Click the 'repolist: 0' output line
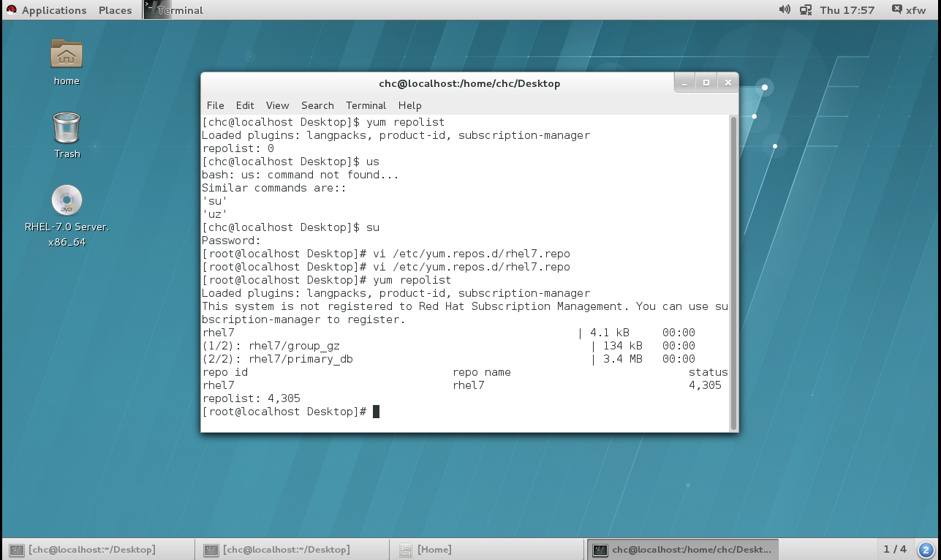 (x=238, y=148)
